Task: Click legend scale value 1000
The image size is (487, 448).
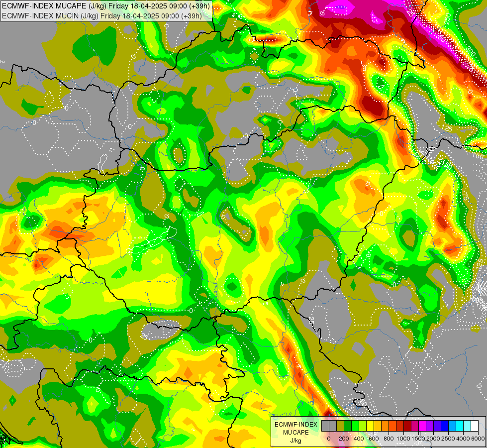Action: point(403,439)
